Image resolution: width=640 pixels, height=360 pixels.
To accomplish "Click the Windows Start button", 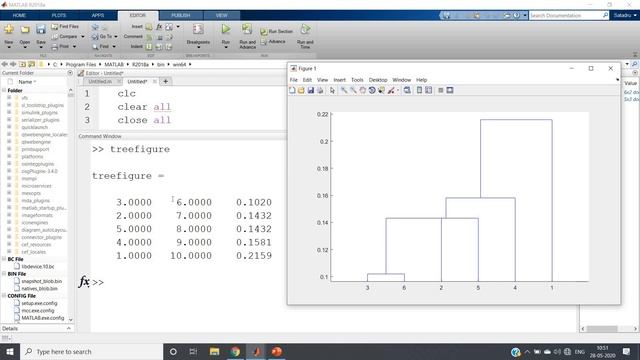I will click(x=10, y=351).
